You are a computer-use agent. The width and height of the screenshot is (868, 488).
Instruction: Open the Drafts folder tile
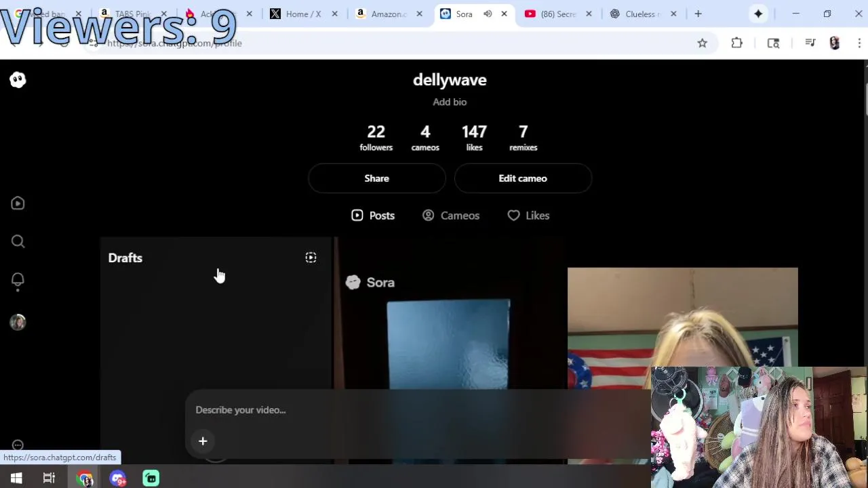click(x=216, y=350)
